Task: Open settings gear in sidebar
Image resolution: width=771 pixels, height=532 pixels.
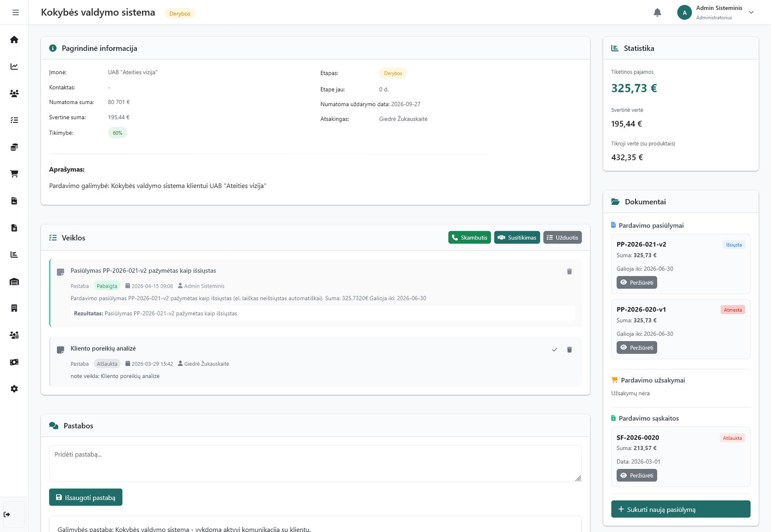Action: 14,389
